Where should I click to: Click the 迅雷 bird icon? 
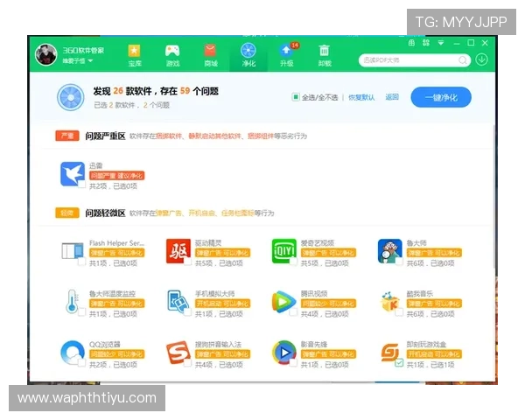click(73, 174)
